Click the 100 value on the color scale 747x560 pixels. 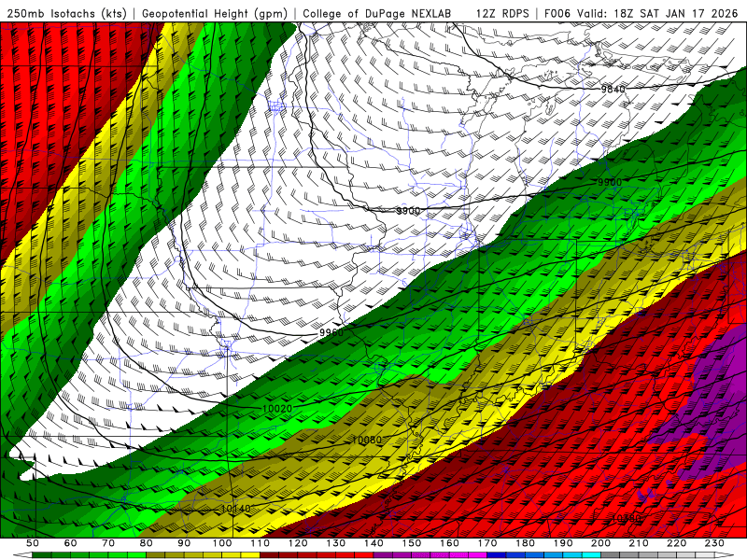coord(222,543)
